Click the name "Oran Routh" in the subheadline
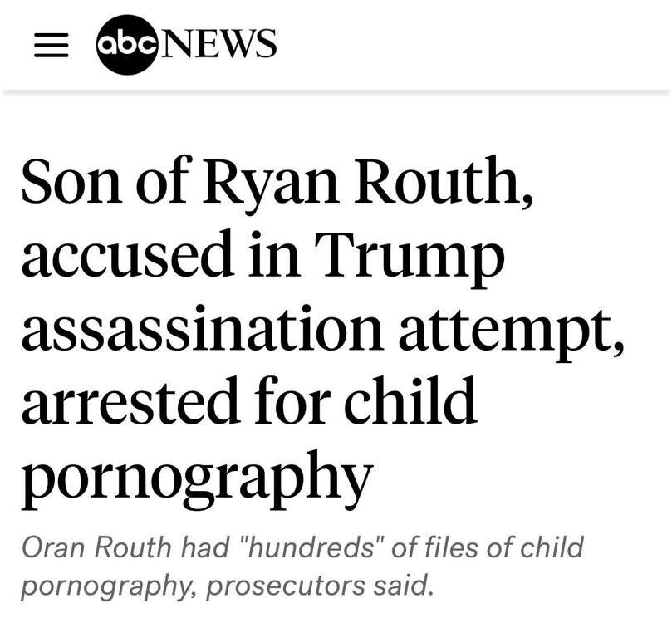 (x=96, y=547)
